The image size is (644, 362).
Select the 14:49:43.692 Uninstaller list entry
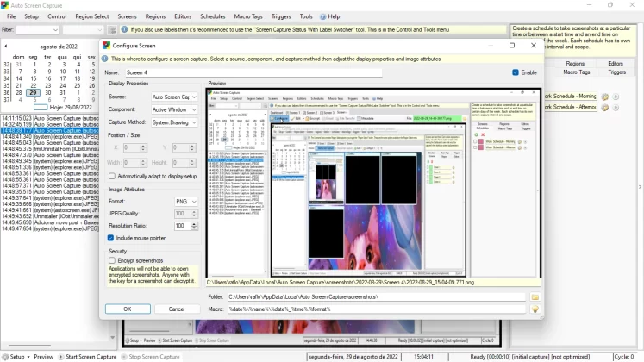(50, 215)
